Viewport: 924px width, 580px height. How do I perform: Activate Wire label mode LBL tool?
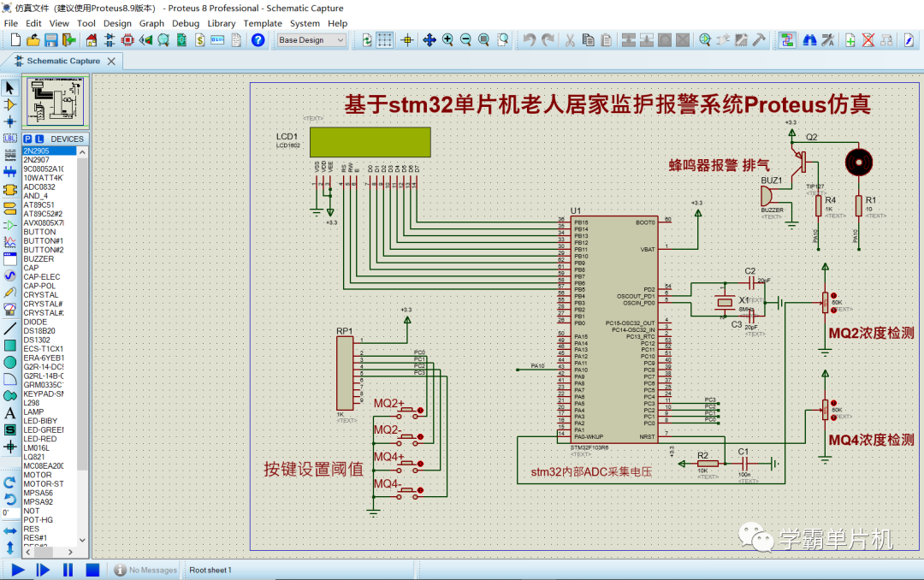pos(10,139)
